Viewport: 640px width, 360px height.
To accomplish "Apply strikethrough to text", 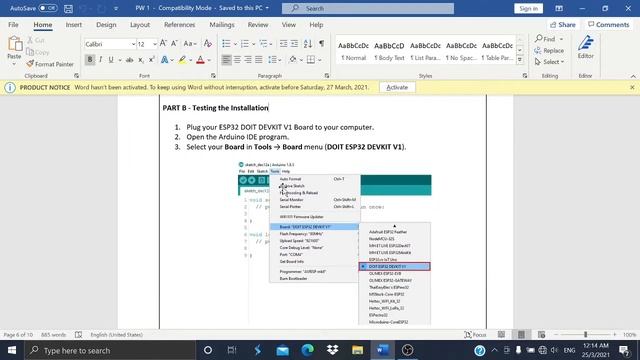I will (x=129, y=60).
